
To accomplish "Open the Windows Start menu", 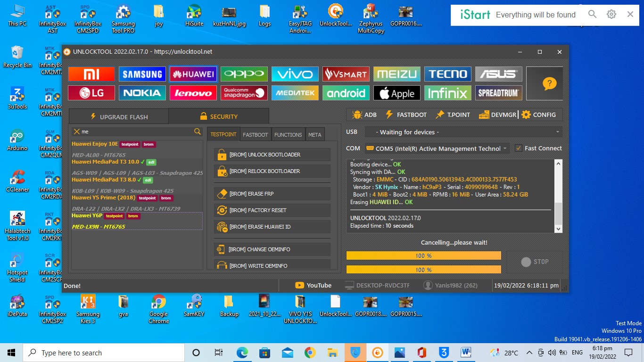I will pyautogui.click(x=11, y=353).
